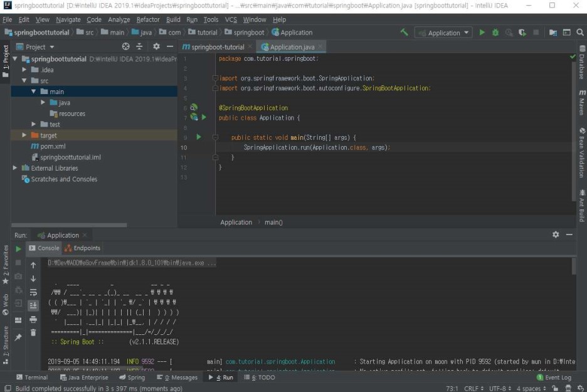Screen dimensions: 587x392
Task: Open the Maven tool window
Action: click(582, 102)
